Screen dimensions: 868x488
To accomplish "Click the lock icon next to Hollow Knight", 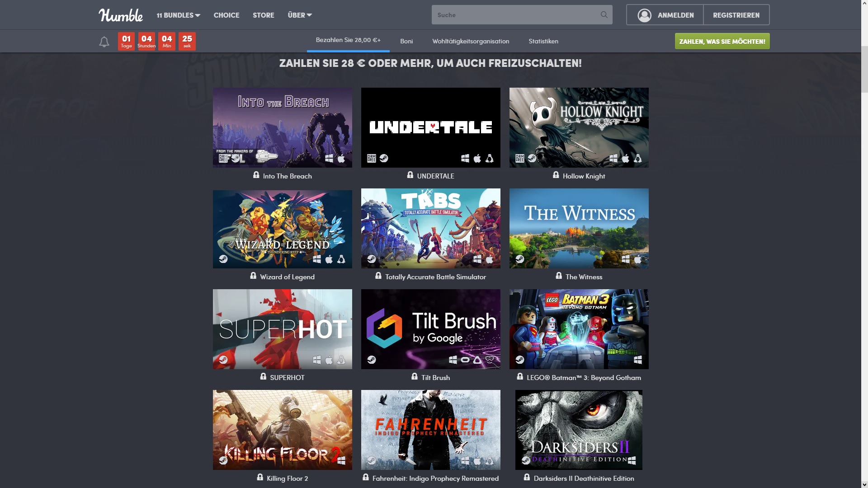I will (x=556, y=175).
